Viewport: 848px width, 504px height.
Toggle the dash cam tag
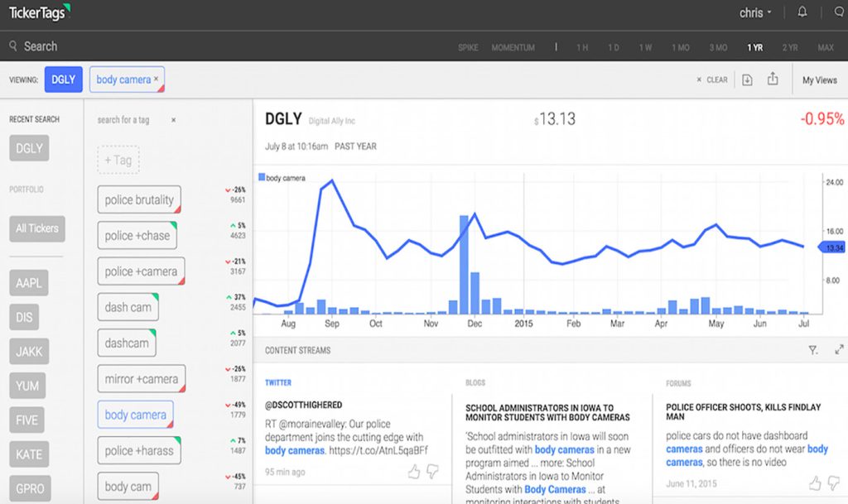coord(128,307)
